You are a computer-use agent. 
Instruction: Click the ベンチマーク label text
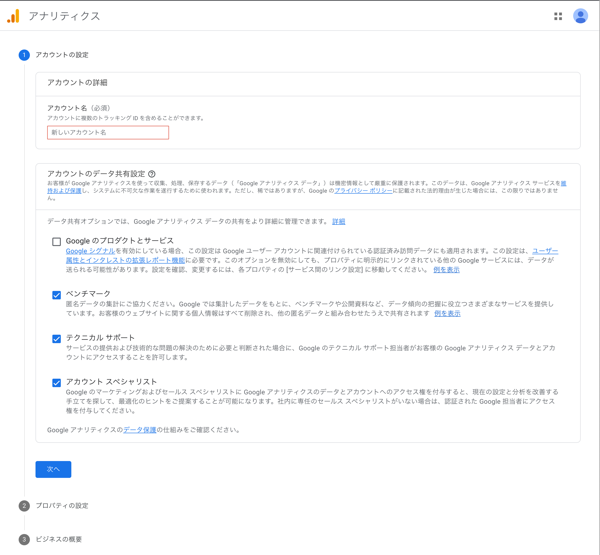point(88,294)
